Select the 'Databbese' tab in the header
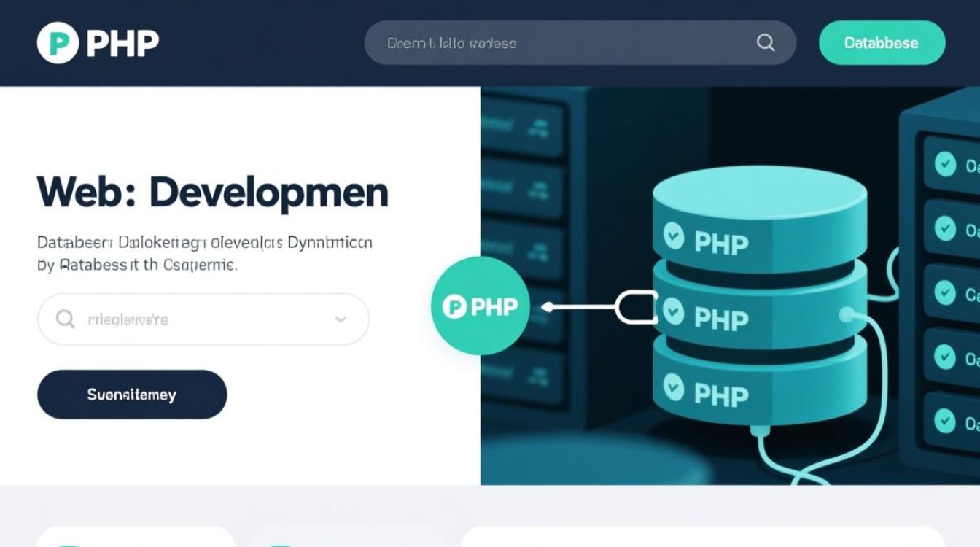The height and width of the screenshot is (547, 980). (882, 42)
